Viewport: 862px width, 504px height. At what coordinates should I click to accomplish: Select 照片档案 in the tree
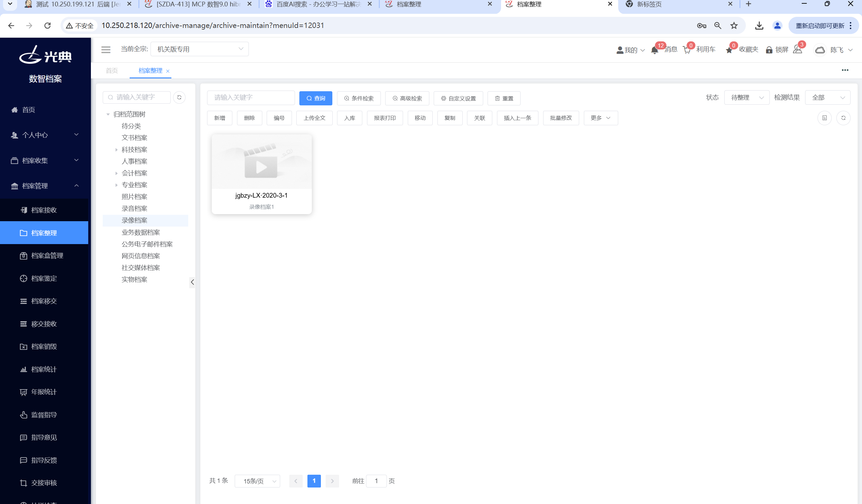point(134,197)
